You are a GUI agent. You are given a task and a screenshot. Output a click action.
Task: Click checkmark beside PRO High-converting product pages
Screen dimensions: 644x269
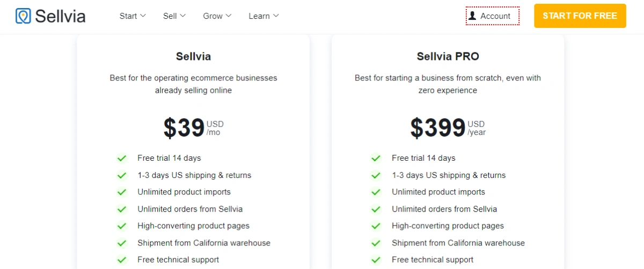(376, 226)
